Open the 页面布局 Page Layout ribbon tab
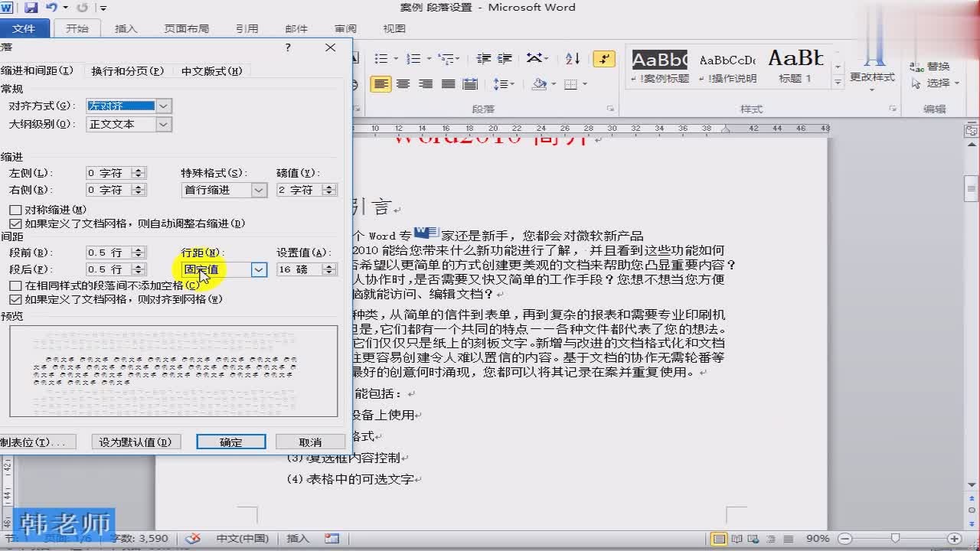 tap(186, 28)
